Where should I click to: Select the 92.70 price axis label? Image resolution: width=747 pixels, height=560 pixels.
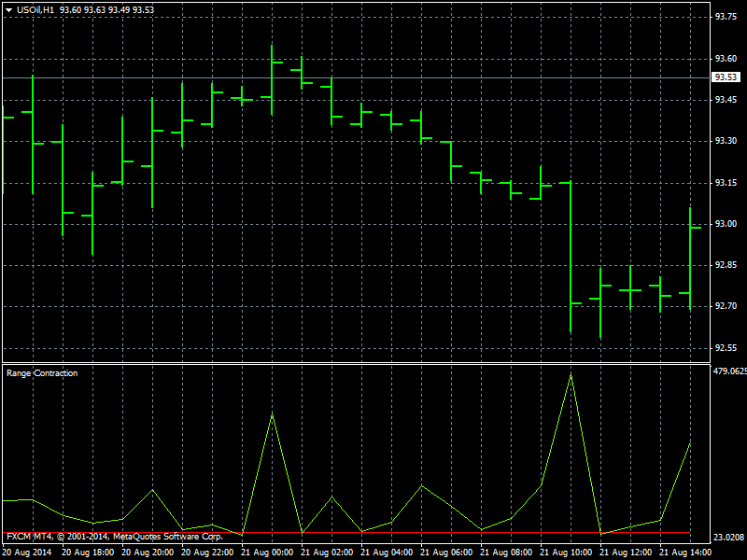point(726,306)
